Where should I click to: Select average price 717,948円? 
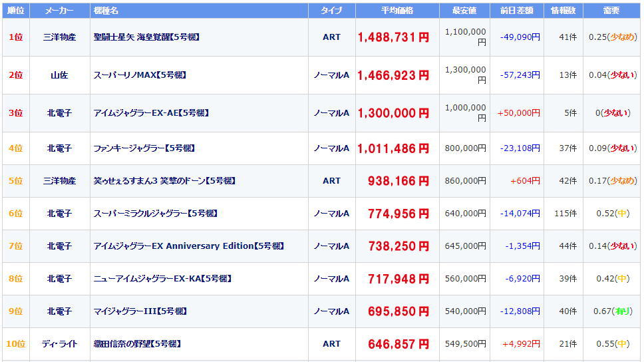coord(399,279)
